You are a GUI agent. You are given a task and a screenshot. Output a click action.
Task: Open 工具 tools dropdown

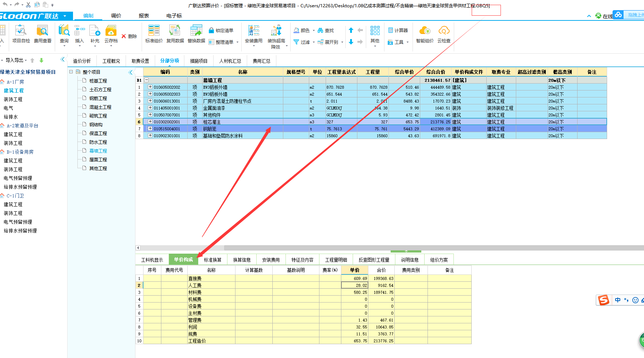point(398,42)
